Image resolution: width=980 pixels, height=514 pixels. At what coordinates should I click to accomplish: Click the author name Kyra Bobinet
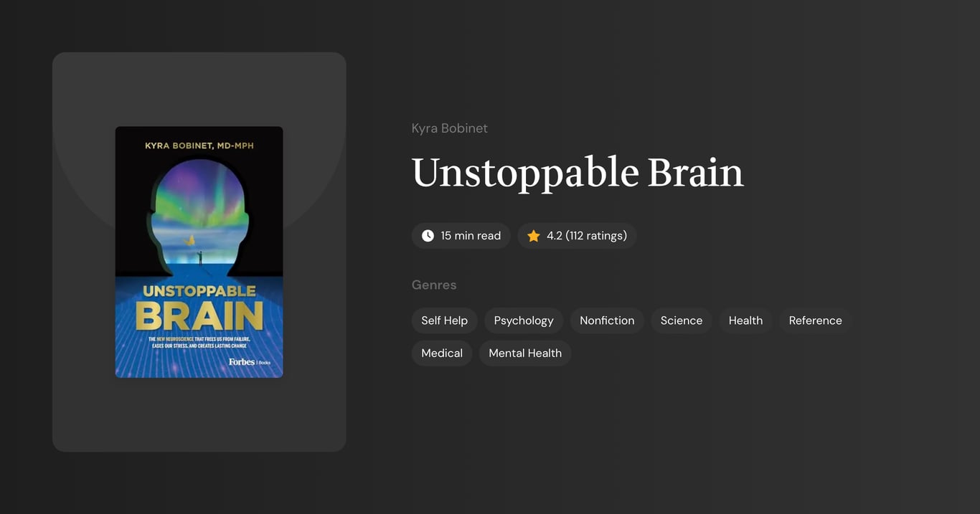[450, 128]
